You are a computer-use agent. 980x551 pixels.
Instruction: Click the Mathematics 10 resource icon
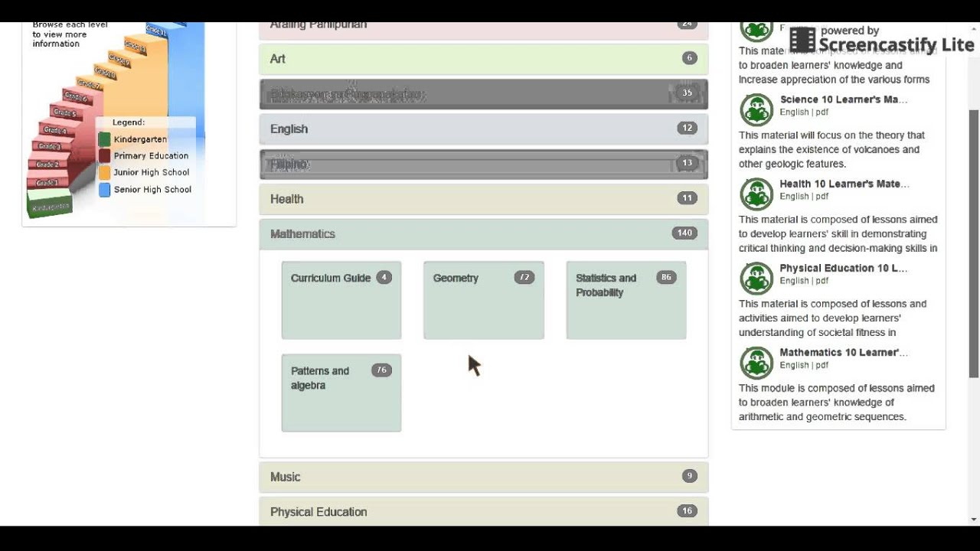point(756,363)
